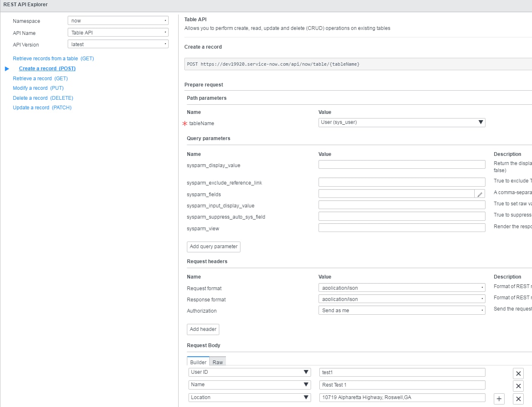Click the Alpharetta Highway location value field
The width and height of the screenshot is (532, 407).
click(402, 397)
